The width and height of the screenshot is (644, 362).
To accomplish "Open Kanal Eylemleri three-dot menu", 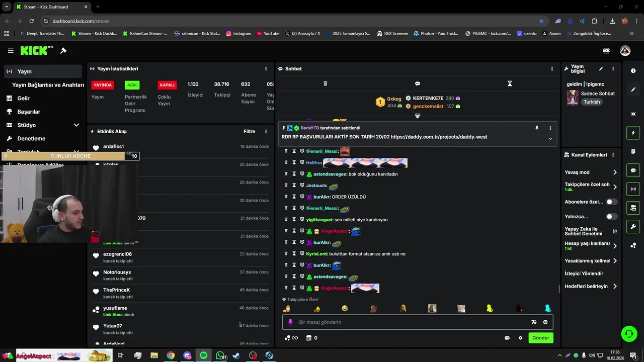I will (x=613, y=155).
